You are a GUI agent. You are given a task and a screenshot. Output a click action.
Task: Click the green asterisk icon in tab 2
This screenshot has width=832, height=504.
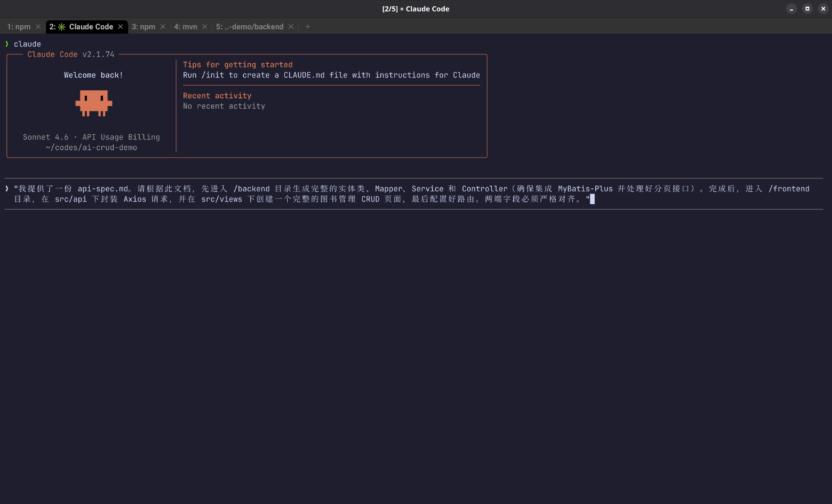coord(61,27)
